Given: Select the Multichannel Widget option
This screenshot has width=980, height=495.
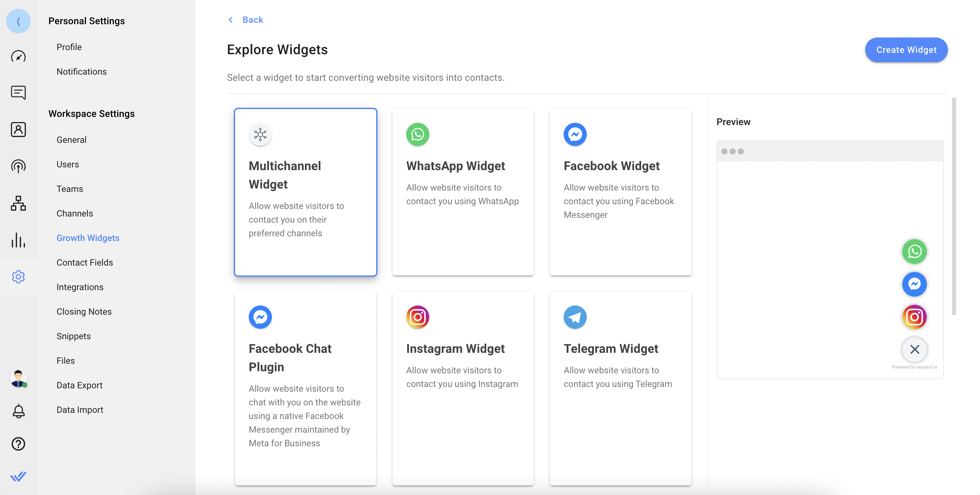Looking at the screenshot, I should (305, 192).
